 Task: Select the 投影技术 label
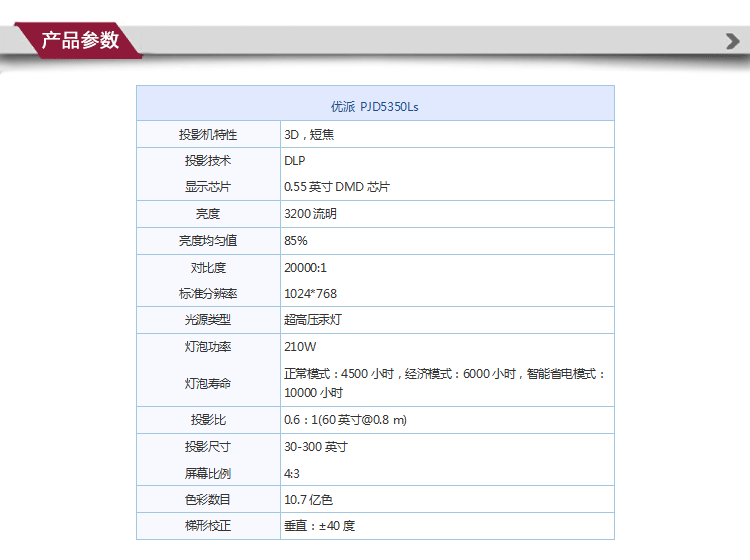(208, 161)
